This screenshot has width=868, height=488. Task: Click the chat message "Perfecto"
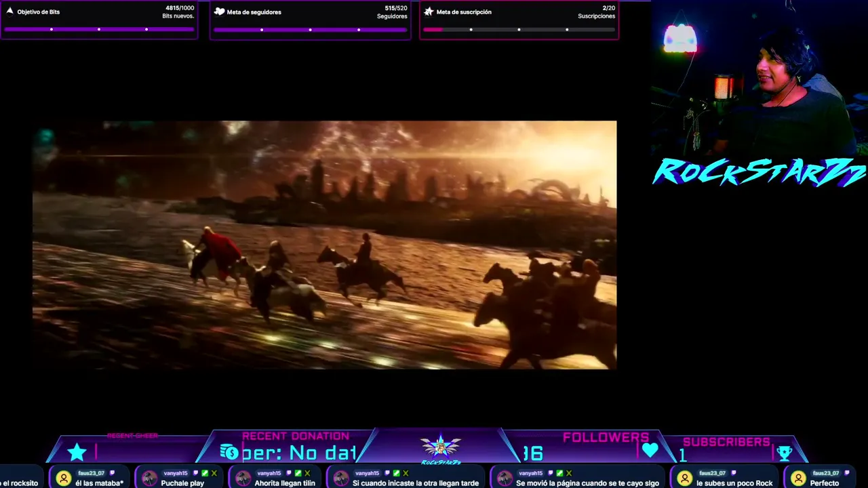point(825,483)
